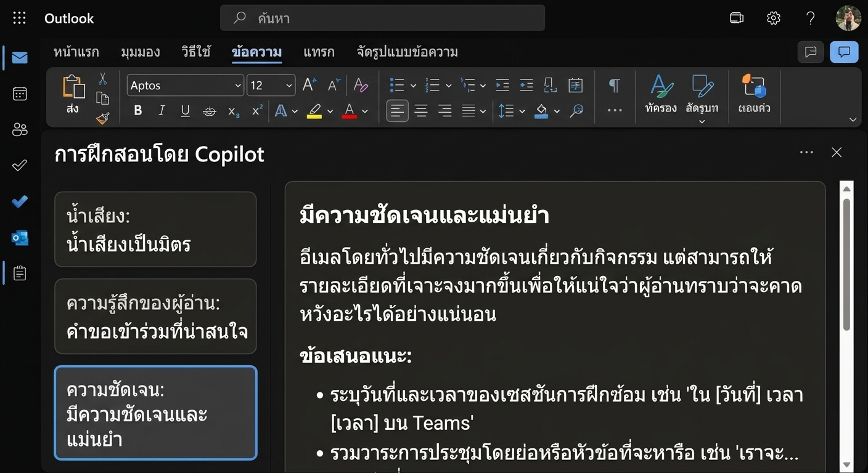Select the น้ำเสียง coaching card

click(x=155, y=229)
